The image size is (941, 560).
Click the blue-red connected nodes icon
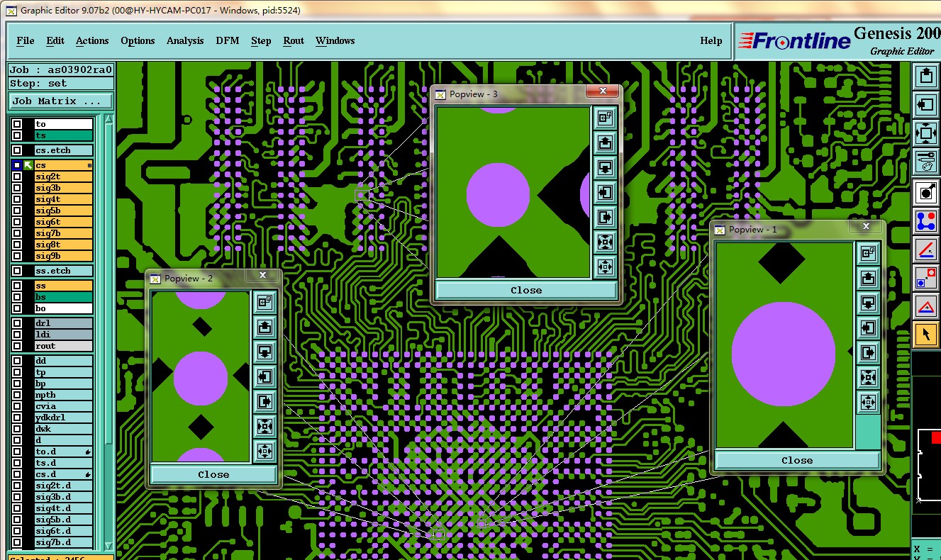[x=925, y=220]
